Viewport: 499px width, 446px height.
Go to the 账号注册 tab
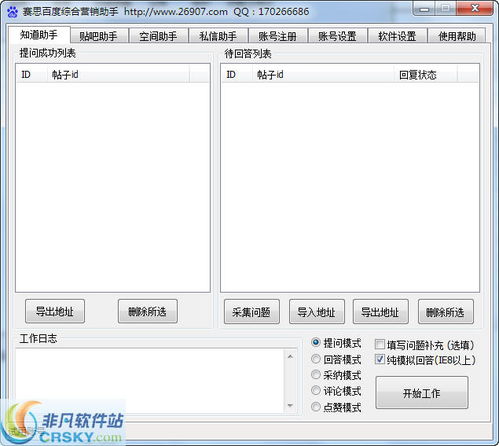(278, 36)
